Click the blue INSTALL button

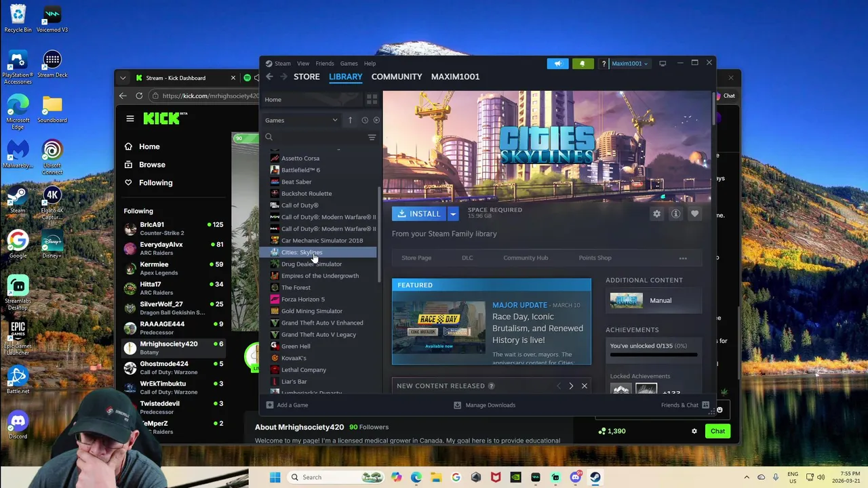click(419, 214)
